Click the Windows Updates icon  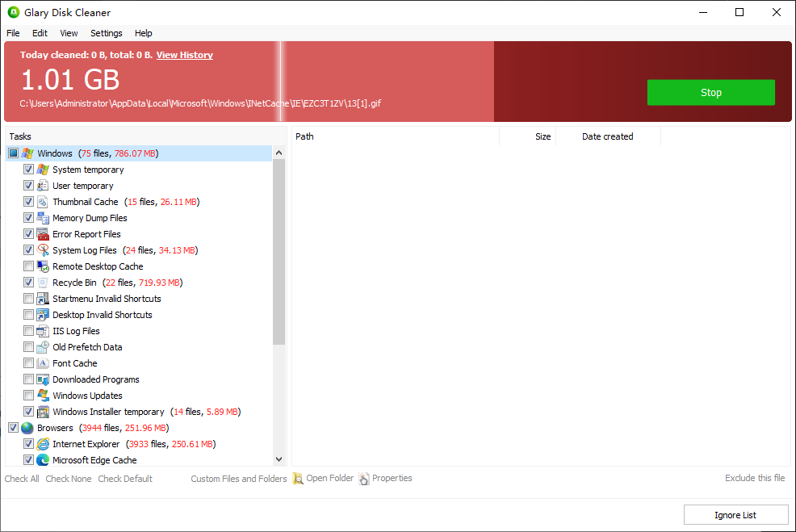(42, 395)
